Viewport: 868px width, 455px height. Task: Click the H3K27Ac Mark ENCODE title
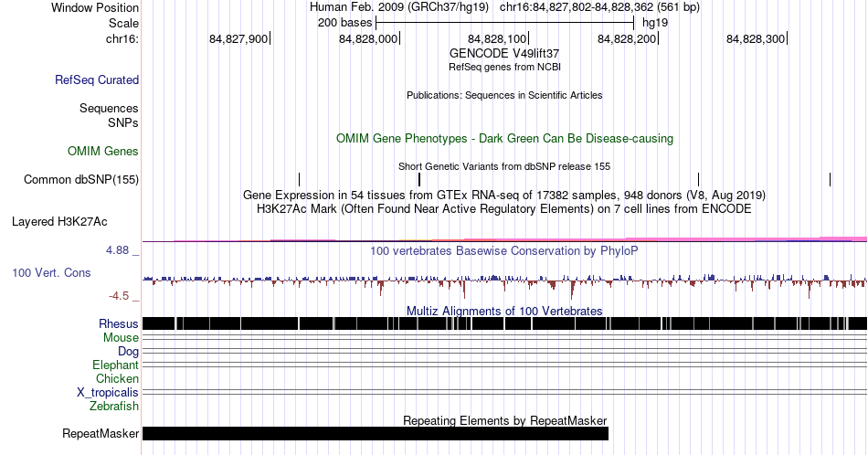click(504, 208)
